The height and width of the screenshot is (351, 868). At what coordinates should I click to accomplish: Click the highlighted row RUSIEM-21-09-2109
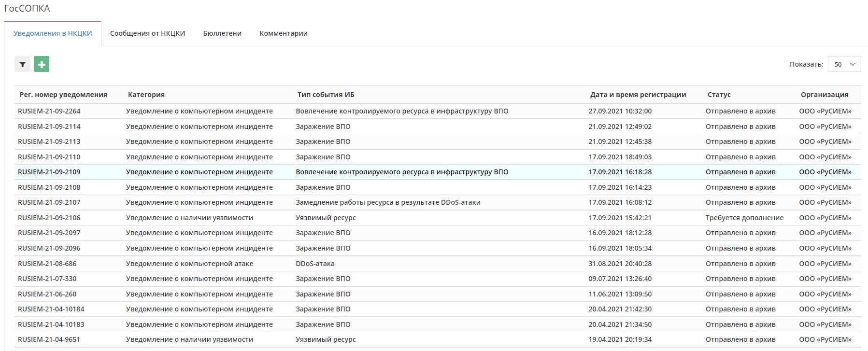click(49, 172)
